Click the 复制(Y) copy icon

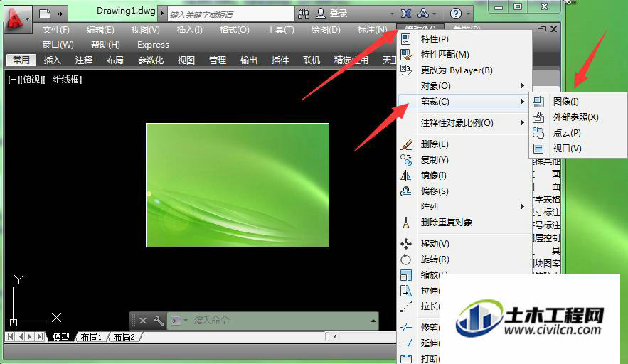(x=406, y=160)
